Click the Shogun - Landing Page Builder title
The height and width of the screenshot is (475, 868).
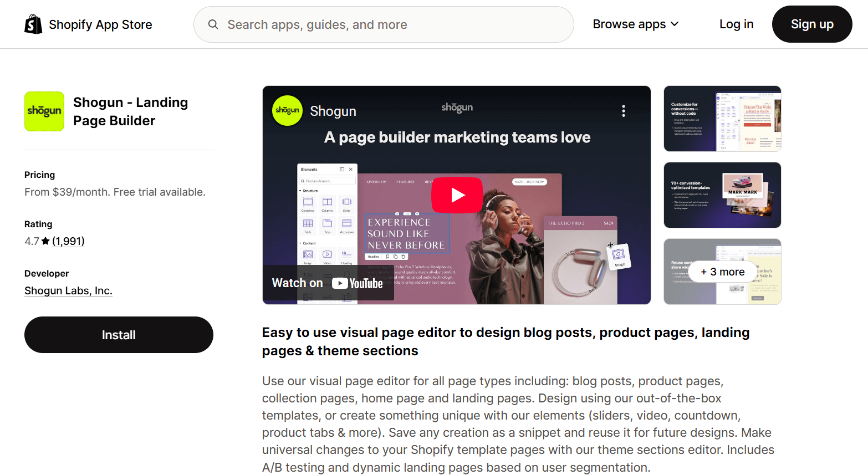130,111
